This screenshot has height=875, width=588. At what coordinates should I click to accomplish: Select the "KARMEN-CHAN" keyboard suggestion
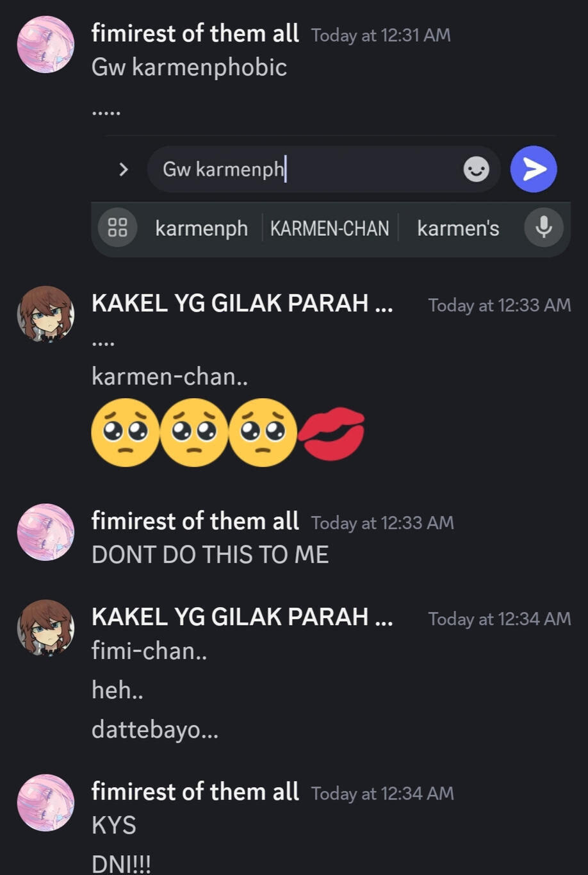(329, 228)
